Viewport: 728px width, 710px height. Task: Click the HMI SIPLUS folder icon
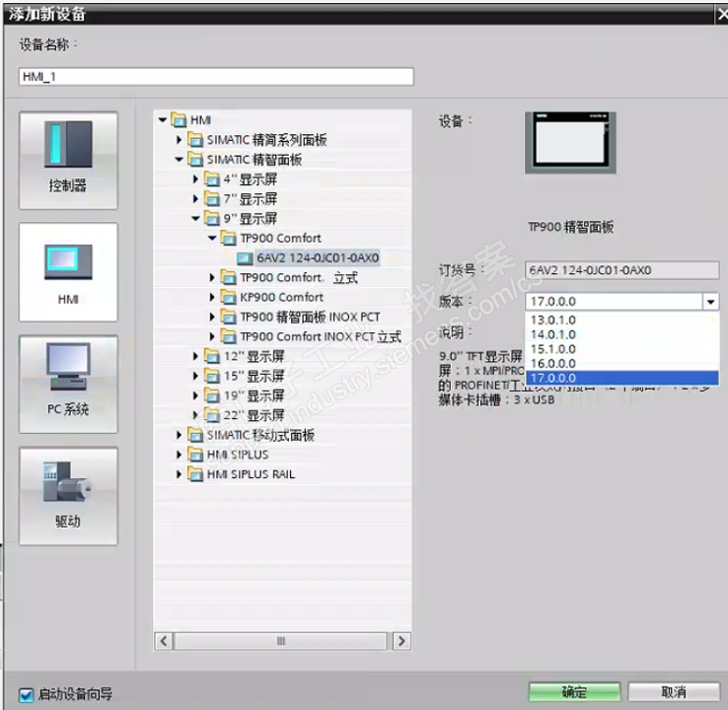tap(195, 455)
